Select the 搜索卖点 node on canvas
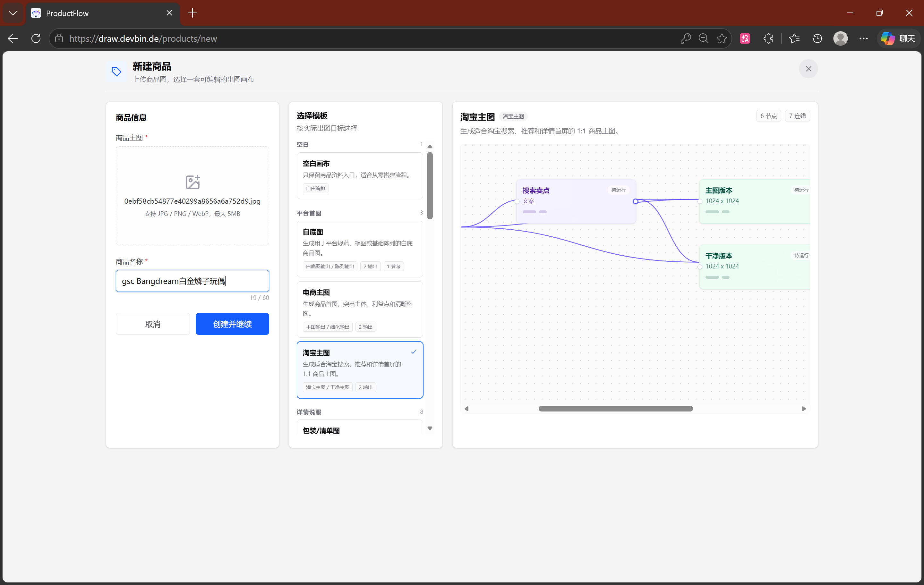This screenshot has width=924, height=585. click(576, 201)
